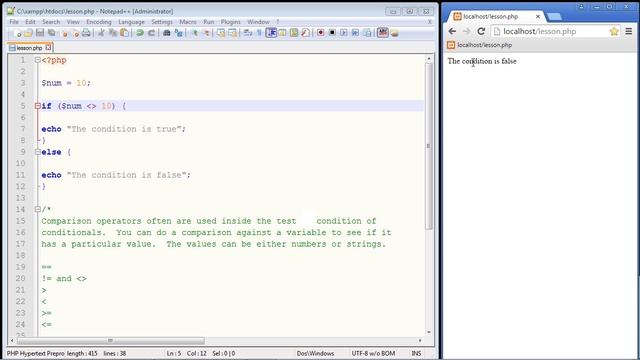Cut selection using the scissors icon

(101, 33)
